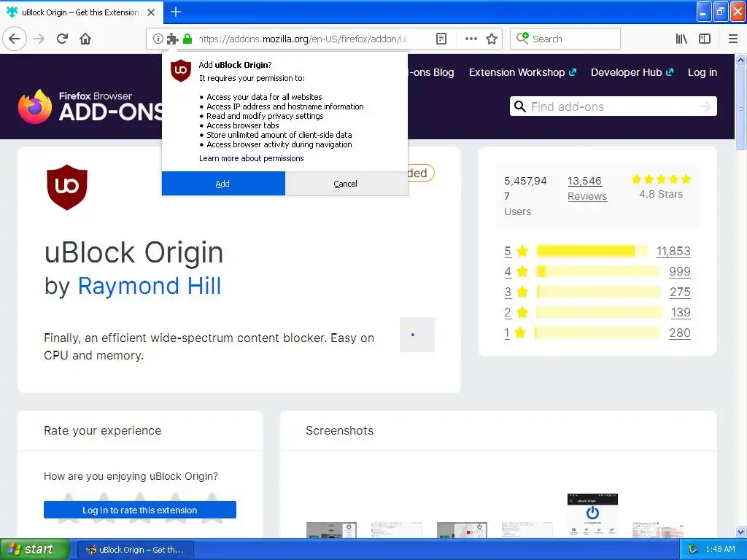Open the Developer Hub link
The width and height of the screenshot is (747, 560).
pyautogui.click(x=632, y=72)
